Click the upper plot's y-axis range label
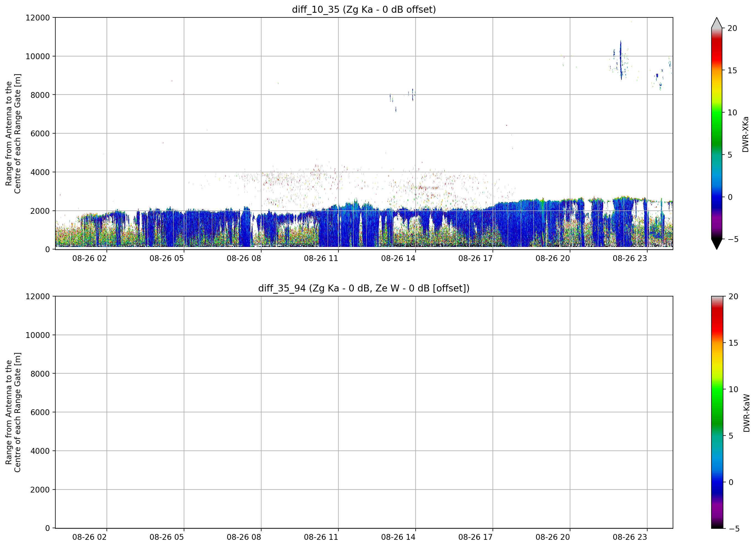This screenshot has width=756, height=547. click(x=13, y=134)
